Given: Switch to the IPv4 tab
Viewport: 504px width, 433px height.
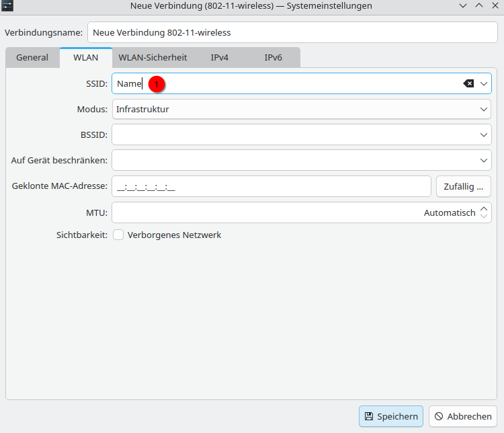Looking at the screenshot, I should [220, 58].
